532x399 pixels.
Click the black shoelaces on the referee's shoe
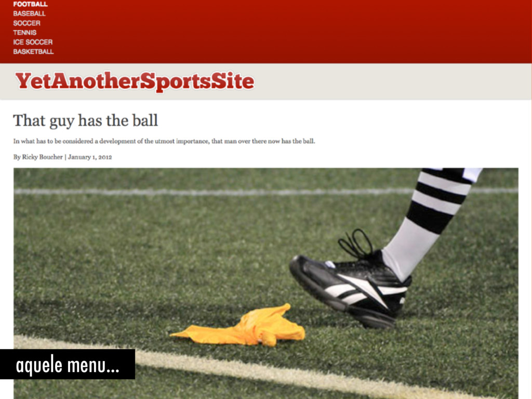coord(355,243)
